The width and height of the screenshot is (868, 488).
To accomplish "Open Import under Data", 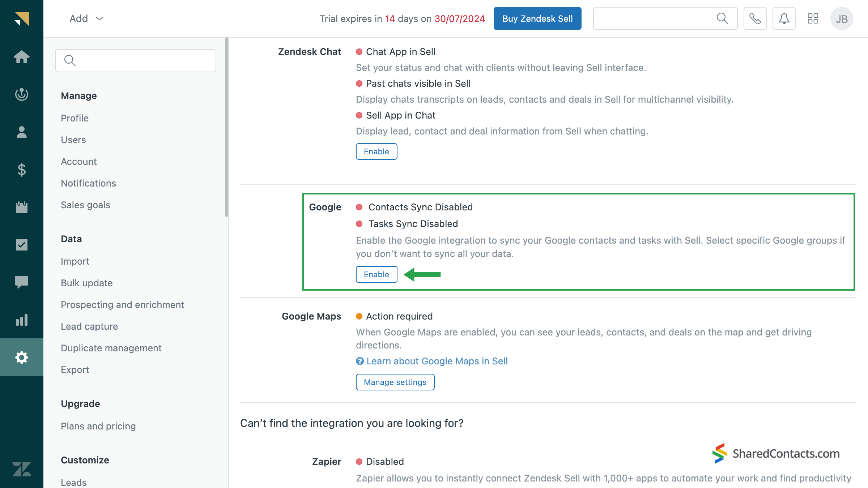I will [x=75, y=261].
